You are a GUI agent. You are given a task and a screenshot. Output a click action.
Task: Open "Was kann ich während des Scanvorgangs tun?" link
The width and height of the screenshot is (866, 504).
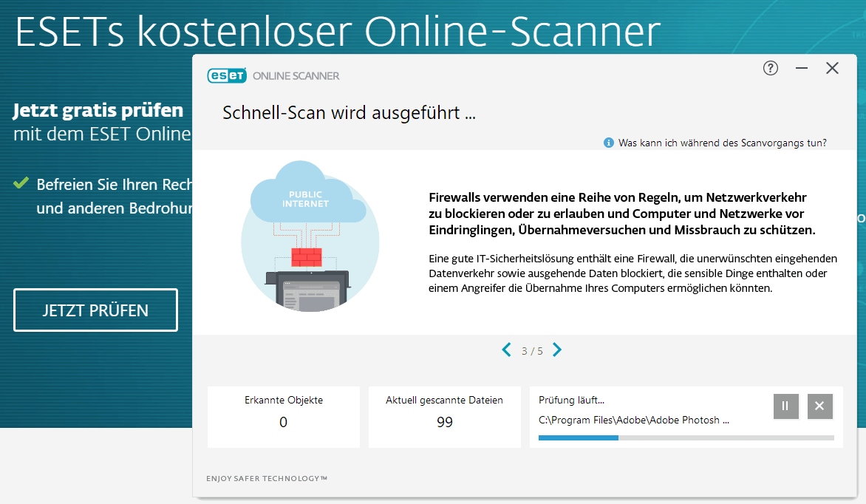point(723,143)
